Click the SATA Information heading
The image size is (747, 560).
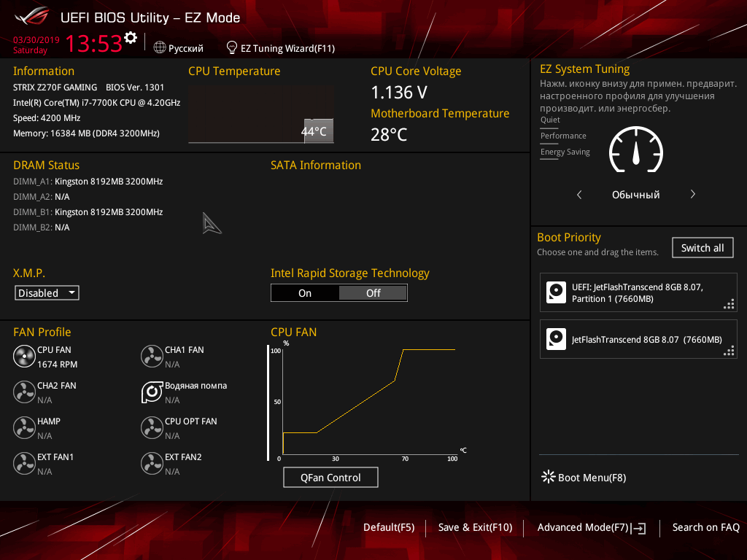point(316,166)
